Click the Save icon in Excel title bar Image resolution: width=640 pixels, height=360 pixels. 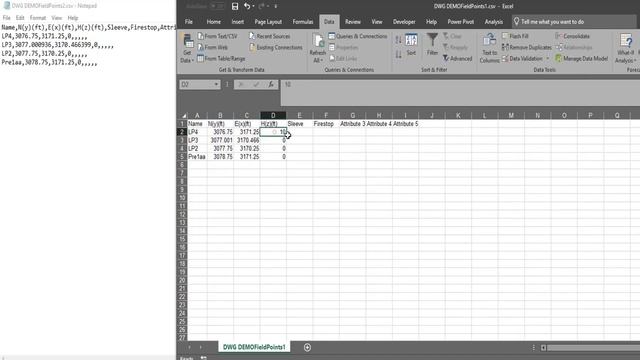235,6
